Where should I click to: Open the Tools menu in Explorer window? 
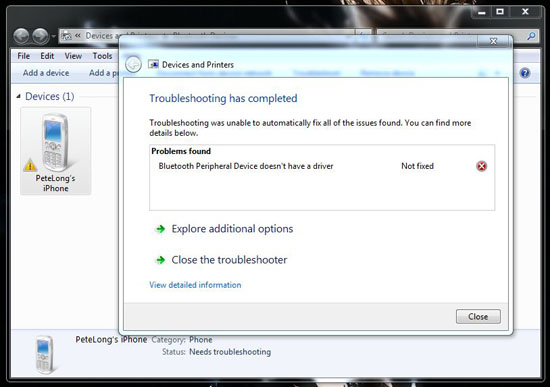(x=102, y=56)
